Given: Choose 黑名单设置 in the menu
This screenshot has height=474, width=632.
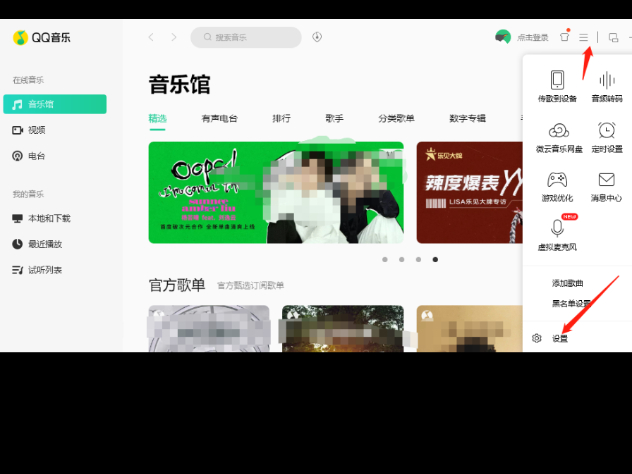Looking at the screenshot, I should pos(571,304).
